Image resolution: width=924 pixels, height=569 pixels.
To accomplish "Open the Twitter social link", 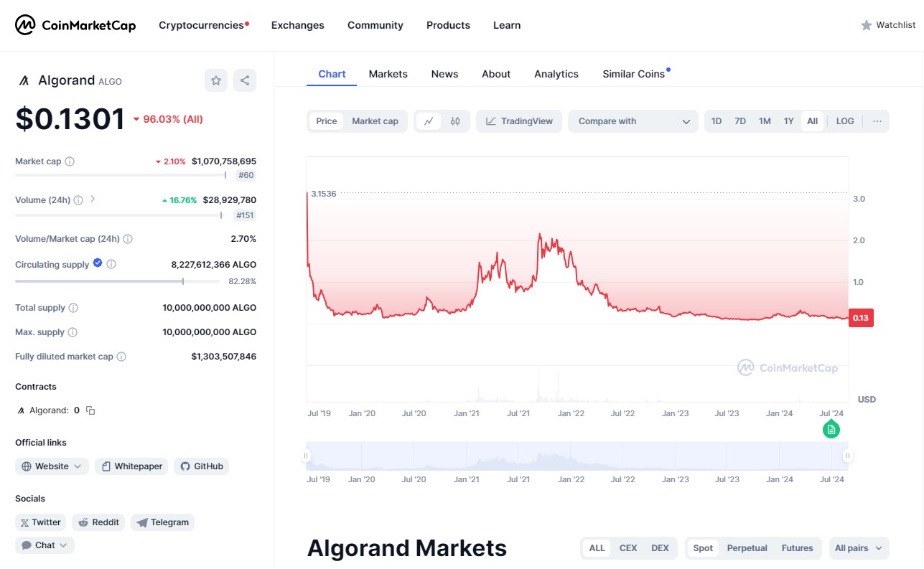I will 41,522.
